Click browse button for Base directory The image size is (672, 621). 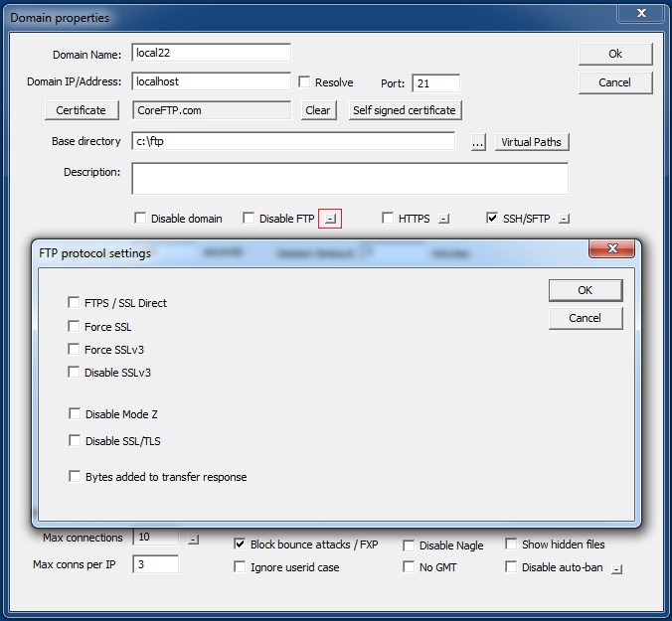tap(478, 142)
